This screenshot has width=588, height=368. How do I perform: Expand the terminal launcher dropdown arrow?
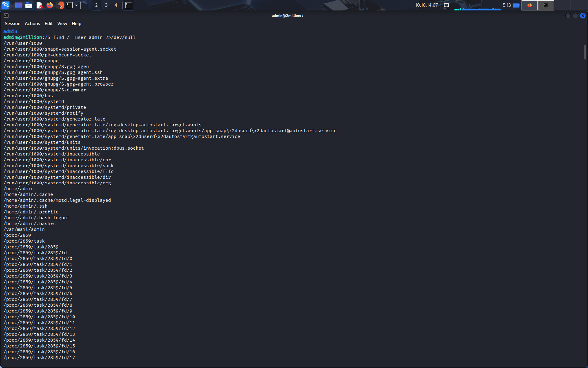click(76, 5)
